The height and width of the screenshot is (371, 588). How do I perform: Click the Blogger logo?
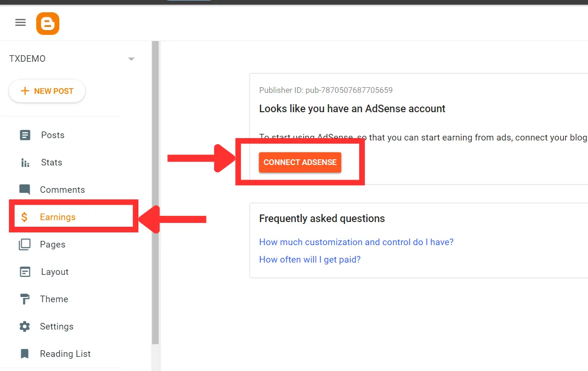48,23
